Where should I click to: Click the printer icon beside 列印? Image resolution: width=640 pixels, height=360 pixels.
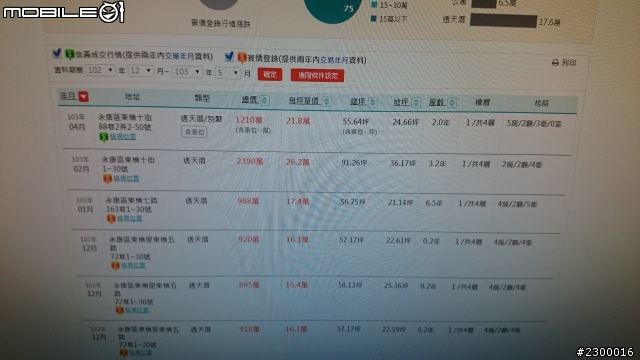pos(555,62)
